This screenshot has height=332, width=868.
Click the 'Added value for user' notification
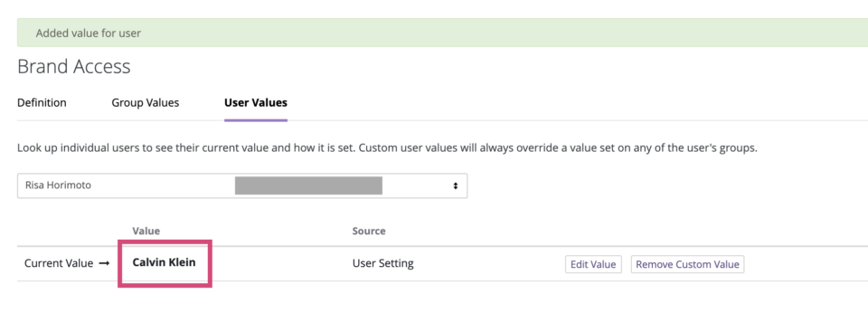pos(442,33)
